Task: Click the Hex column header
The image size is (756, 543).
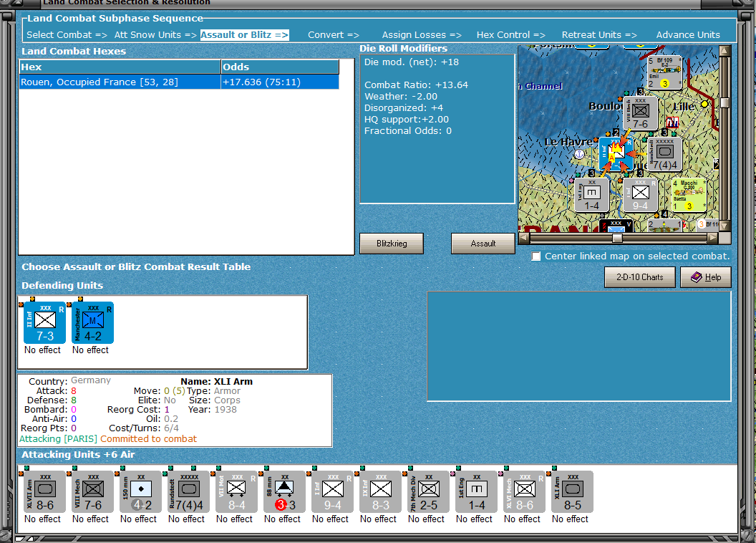Action: coord(120,67)
